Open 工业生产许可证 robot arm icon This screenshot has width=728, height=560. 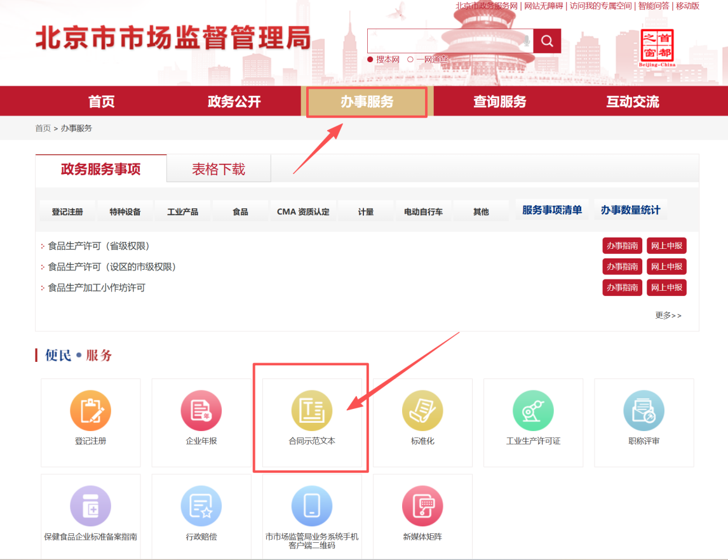(533, 411)
